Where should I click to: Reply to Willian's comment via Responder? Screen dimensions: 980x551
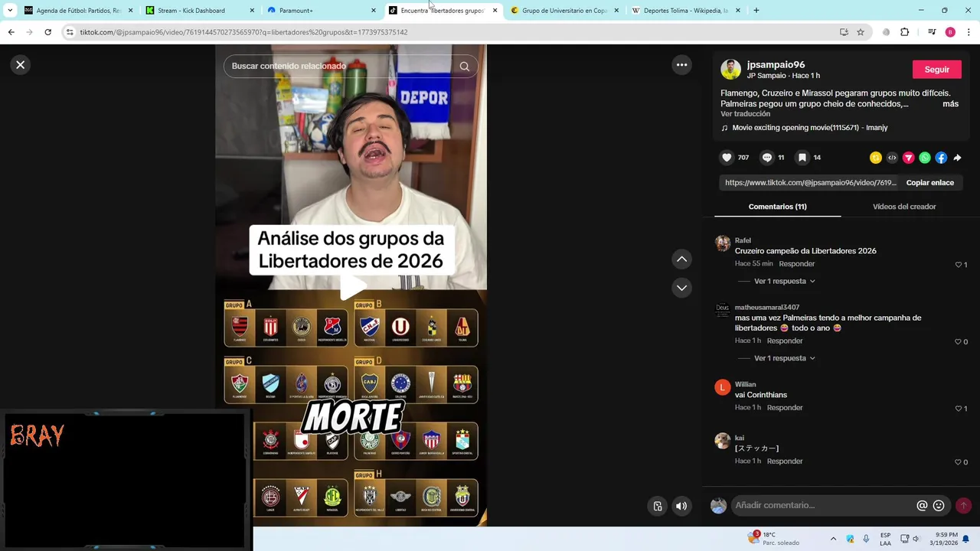click(x=785, y=408)
